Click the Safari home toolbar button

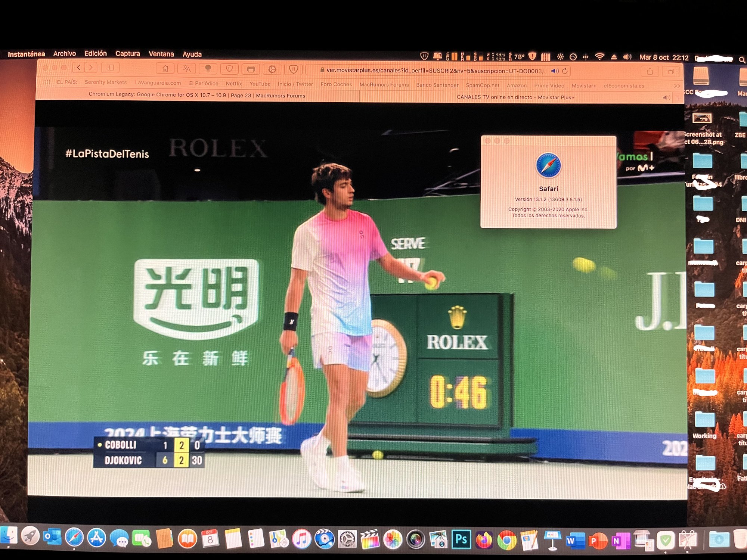(165, 68)
